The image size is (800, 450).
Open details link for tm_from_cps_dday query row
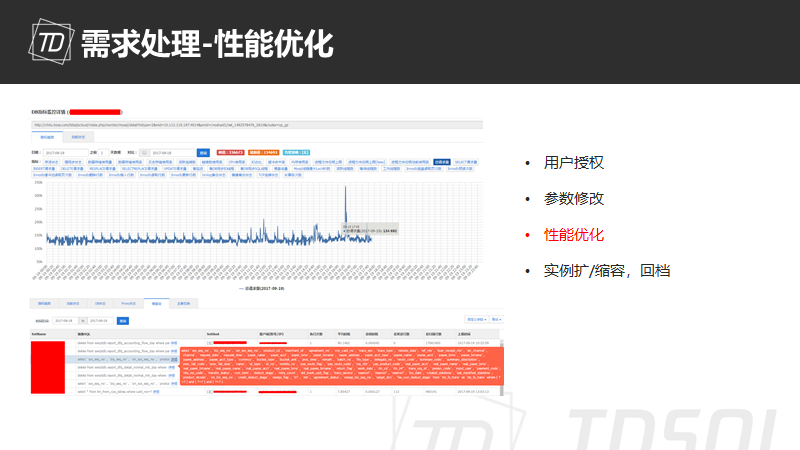tap(156, 392)
